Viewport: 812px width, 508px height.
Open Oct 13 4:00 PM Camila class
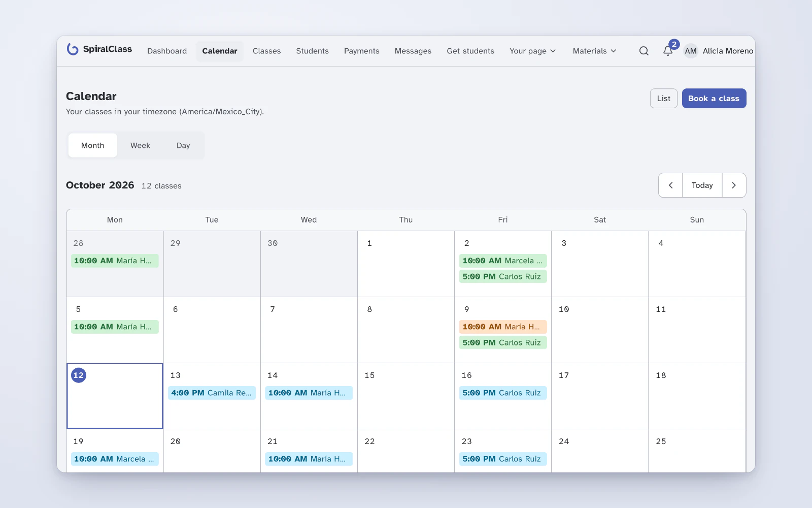[212, 393]
